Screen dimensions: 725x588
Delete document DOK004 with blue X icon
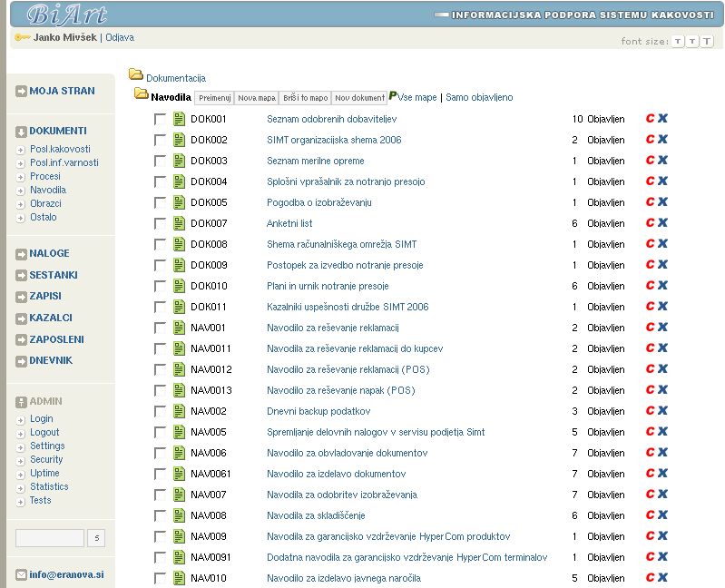pyautogui.click(x=662, y=181)
